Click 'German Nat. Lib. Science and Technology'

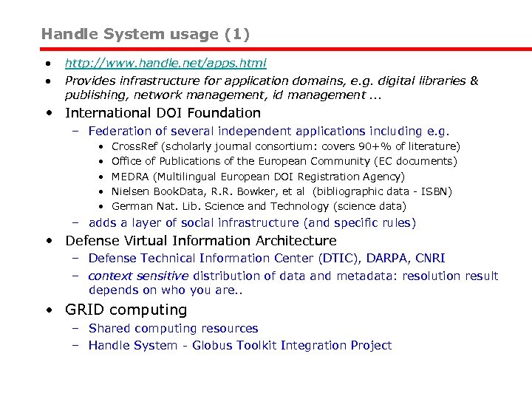pos(259,207)
